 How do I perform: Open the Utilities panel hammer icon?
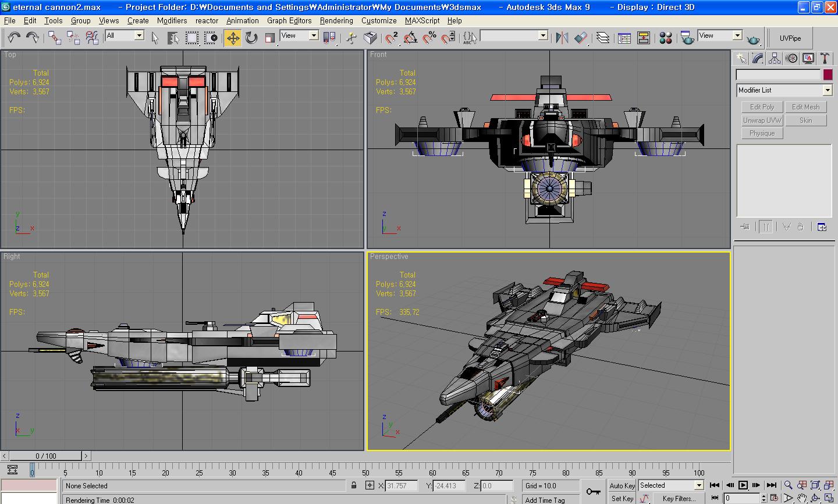[x=825, y=58]
